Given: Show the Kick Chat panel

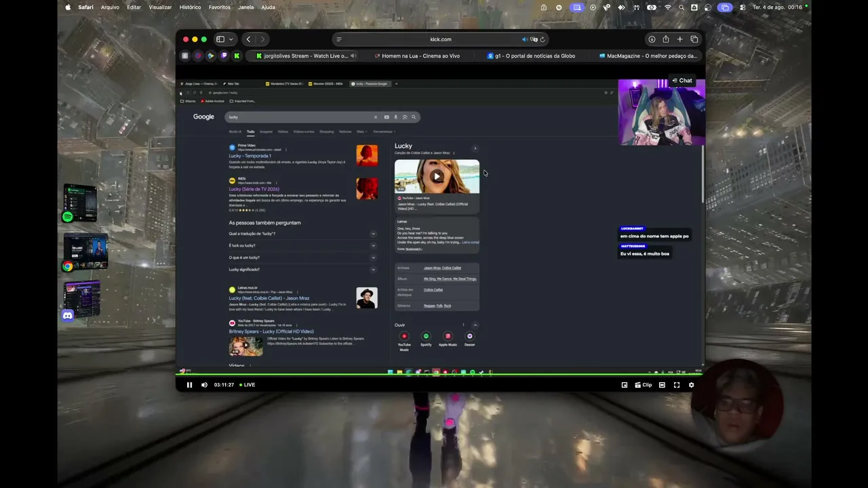Looking at the screenshot, I should point(682,81).
